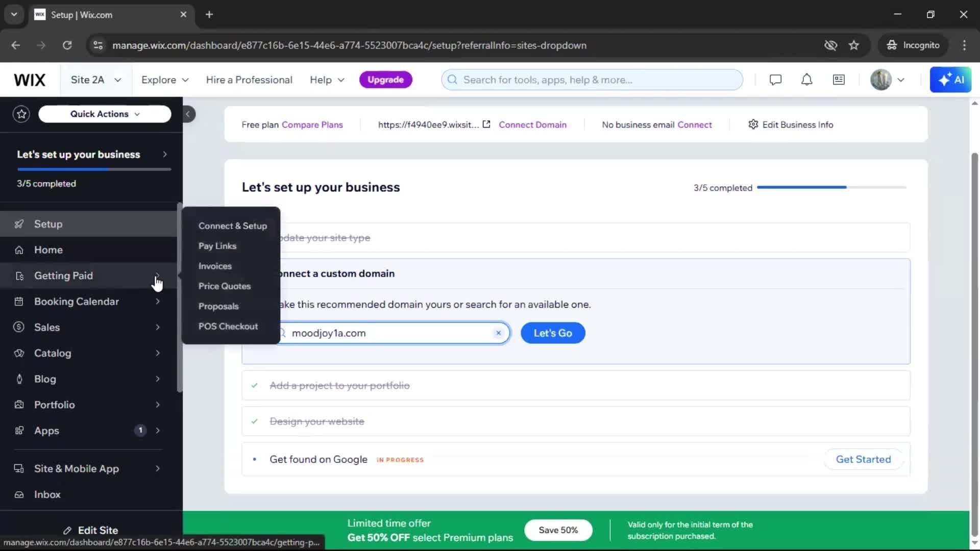Select Pay Links in flyout menu
Image resolution: width=980 pixels, height=551 pixels.
coord(217,246)
